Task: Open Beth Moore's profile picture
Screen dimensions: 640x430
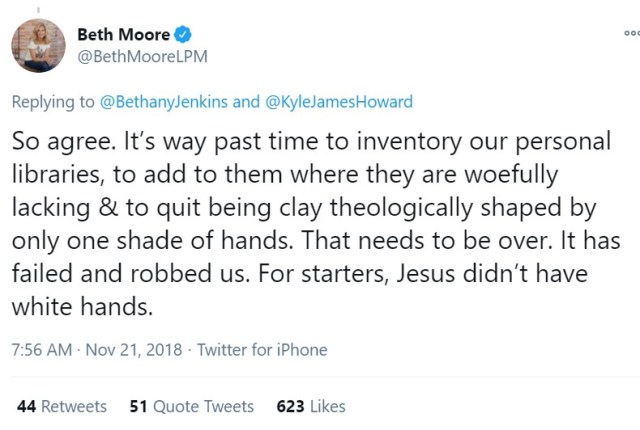Action: [x=38, y=45]
